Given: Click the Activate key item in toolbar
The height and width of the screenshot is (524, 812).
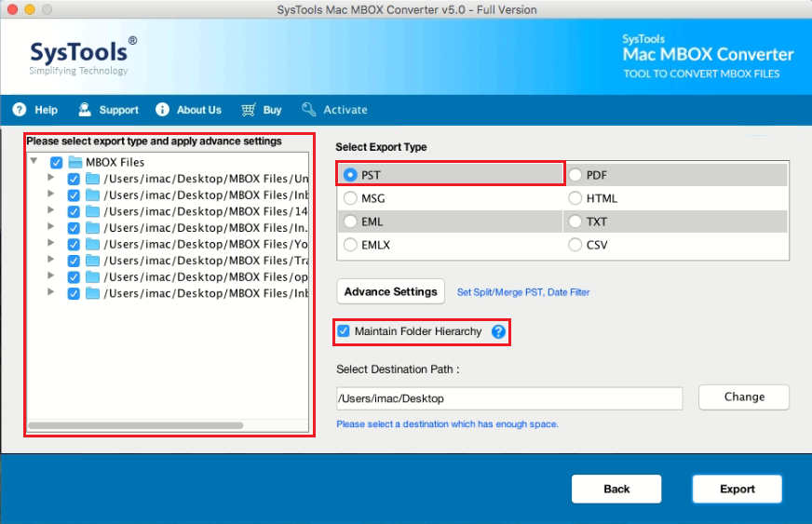Looking at the screenshot, I should pos(334,110).
